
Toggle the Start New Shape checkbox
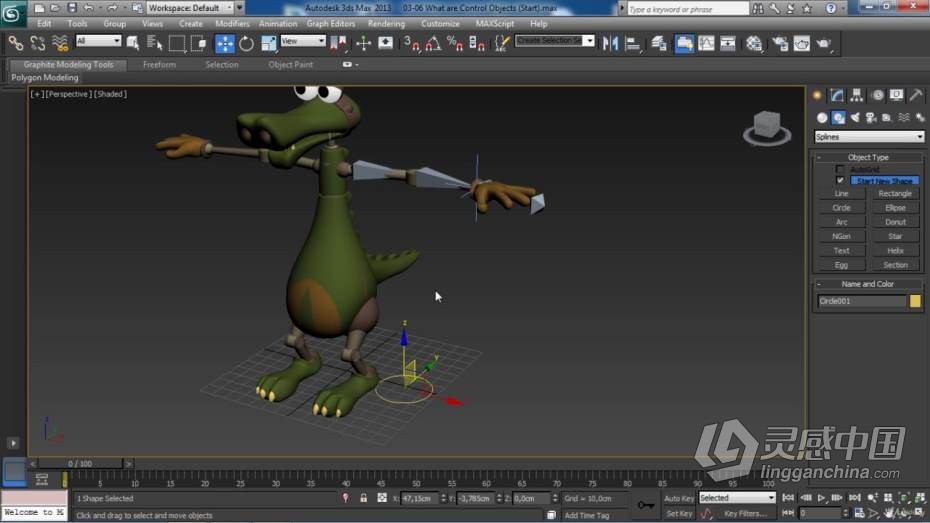pos(840,180)
